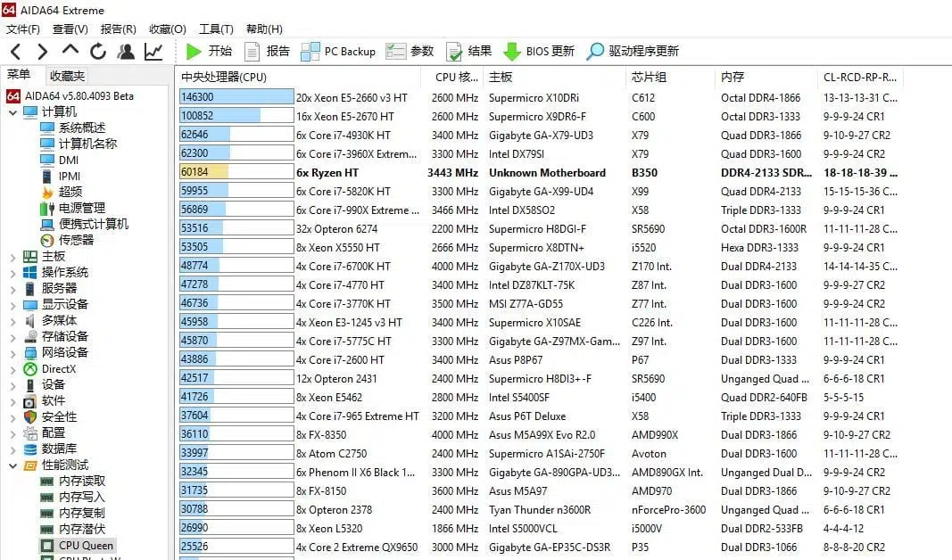Select DMI in the tree
Image resolution: width=952 pixels, height=560 pixels.
tap(60, 161)
